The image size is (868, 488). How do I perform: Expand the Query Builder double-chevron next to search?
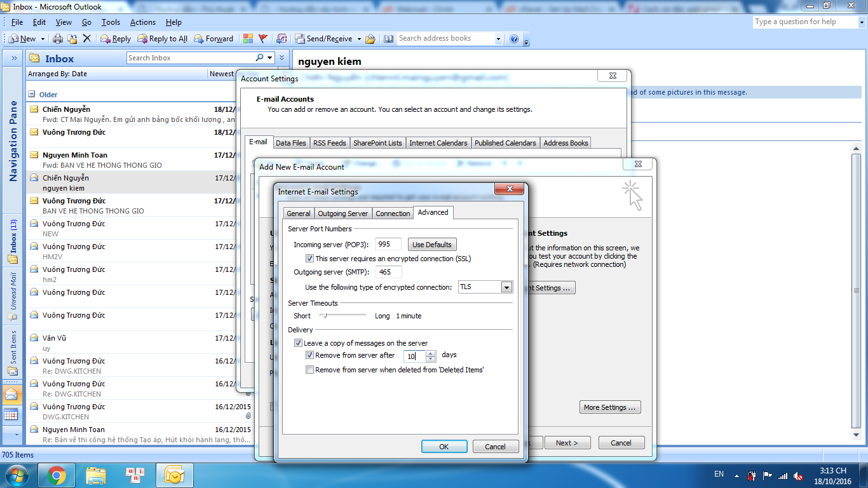pyautogui.click(x=281, y=58)
